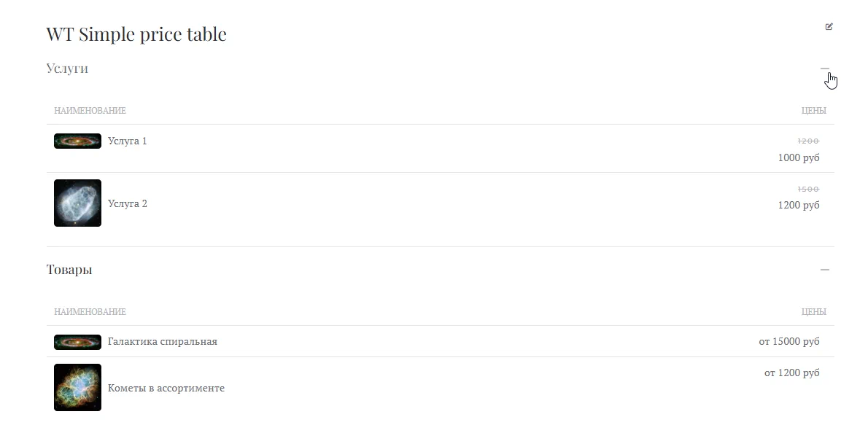Open the Галактика спиральная thumbnail image
Image resolution: width=868 pixels, height=425 pixels.
click(x=77, y=342)
